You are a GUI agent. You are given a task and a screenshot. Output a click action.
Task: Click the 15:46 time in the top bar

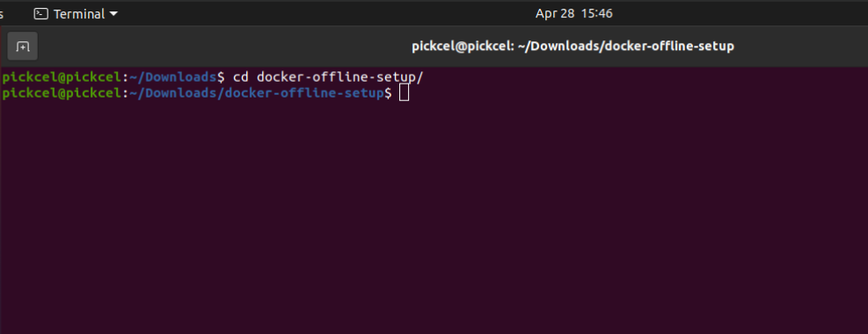tap(597, 14)
